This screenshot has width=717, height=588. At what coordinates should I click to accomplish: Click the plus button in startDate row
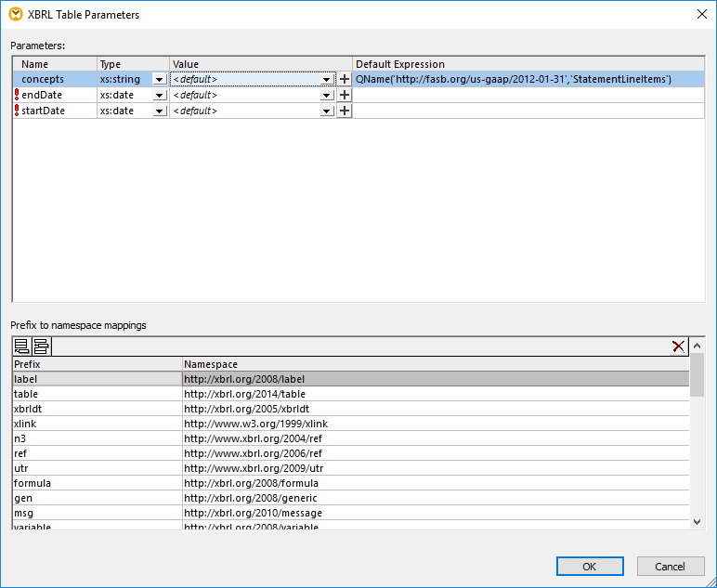pos(345,111)
